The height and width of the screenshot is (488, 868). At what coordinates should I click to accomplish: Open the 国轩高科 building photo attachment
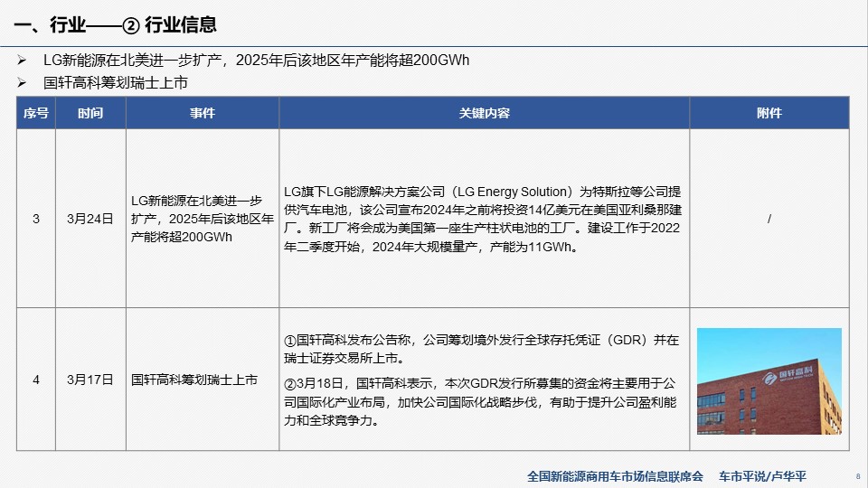[x=769, y=381]
